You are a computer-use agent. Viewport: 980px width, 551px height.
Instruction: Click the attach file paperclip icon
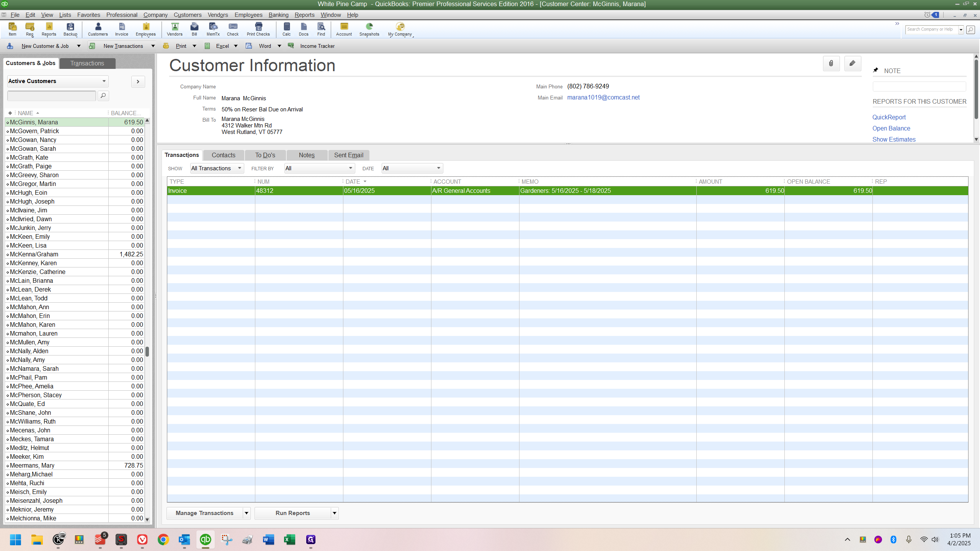pos(831,64)
